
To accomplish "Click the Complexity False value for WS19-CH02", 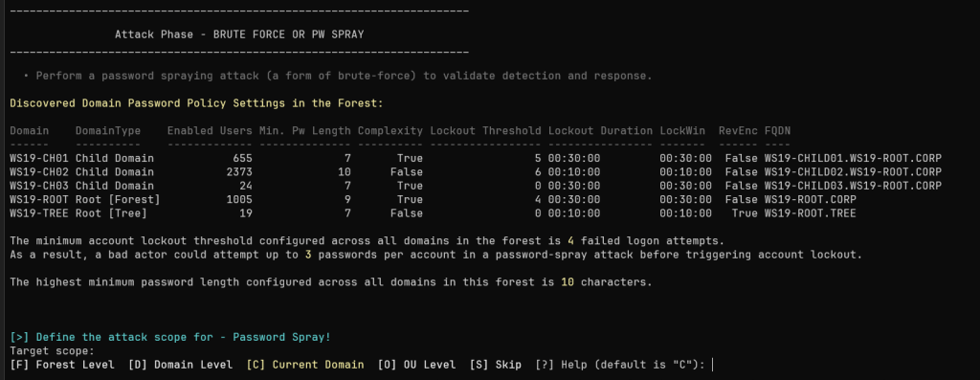I will click(407, 172).
